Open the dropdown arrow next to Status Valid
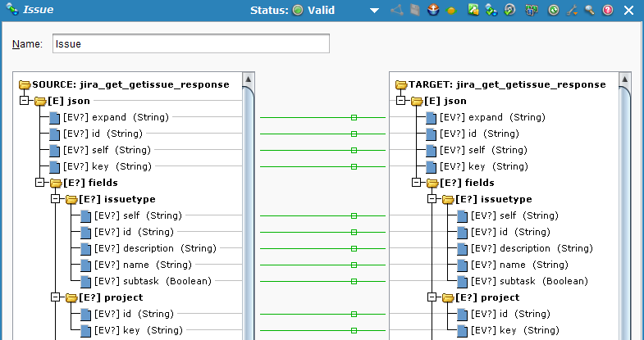644x340 pixels. click(x=374, y=11)
